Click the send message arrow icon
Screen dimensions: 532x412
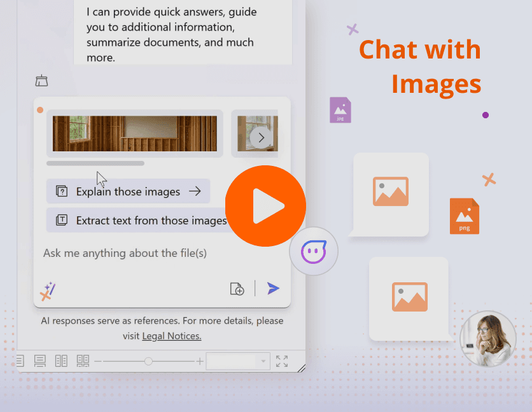coord(273,288)
